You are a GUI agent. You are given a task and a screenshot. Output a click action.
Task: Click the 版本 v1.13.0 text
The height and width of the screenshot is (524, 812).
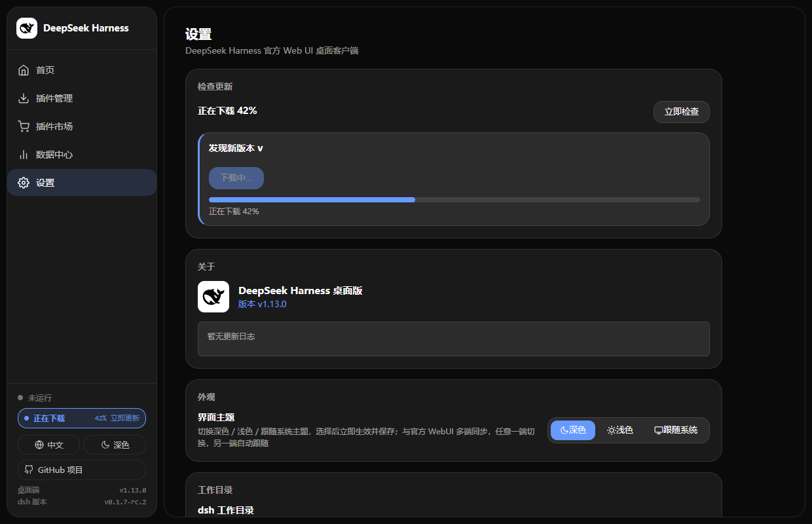263,304
